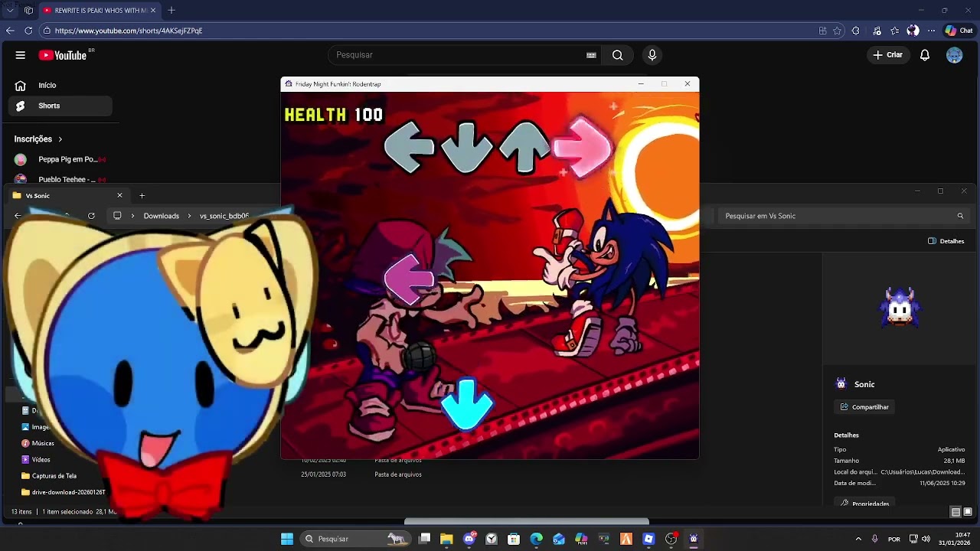Open the YouTube account avatar menu

click(954, 55)
